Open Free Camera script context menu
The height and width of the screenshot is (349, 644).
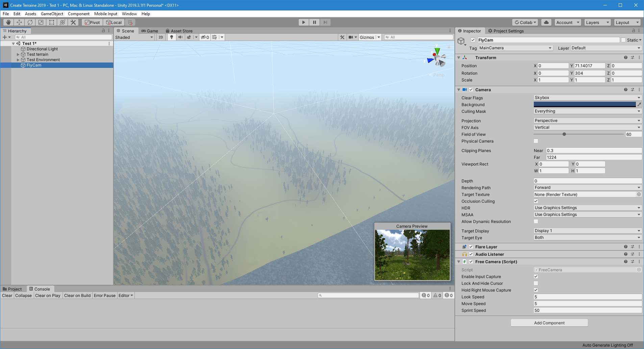pyautogui.click(x=639, y=261)
